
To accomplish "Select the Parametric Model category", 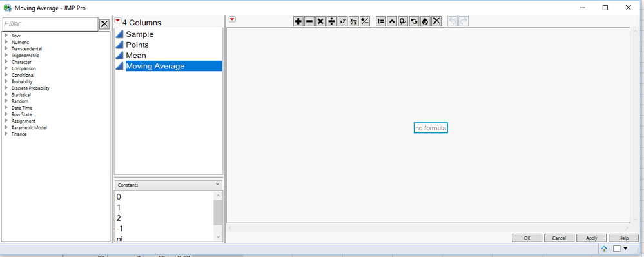I will pos(29,128).
